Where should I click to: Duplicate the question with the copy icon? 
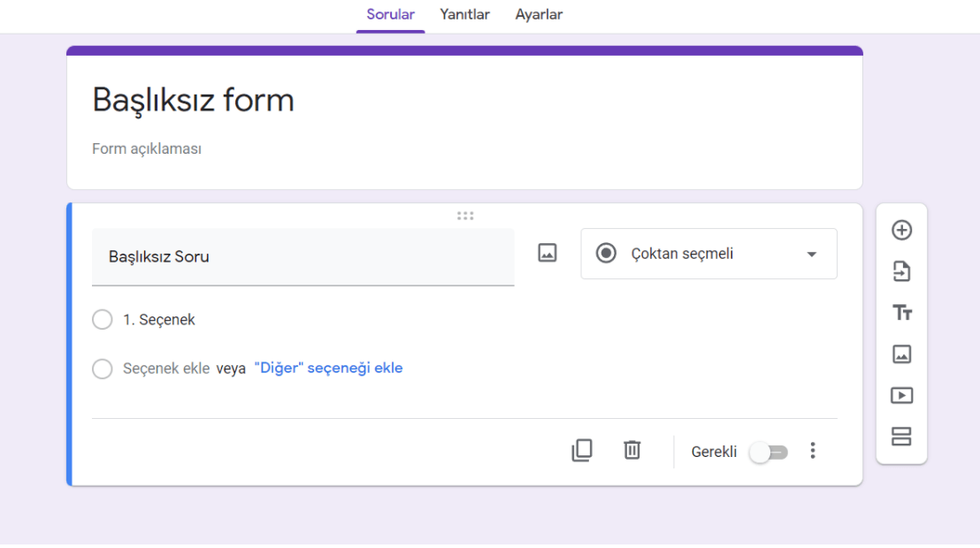582,450
